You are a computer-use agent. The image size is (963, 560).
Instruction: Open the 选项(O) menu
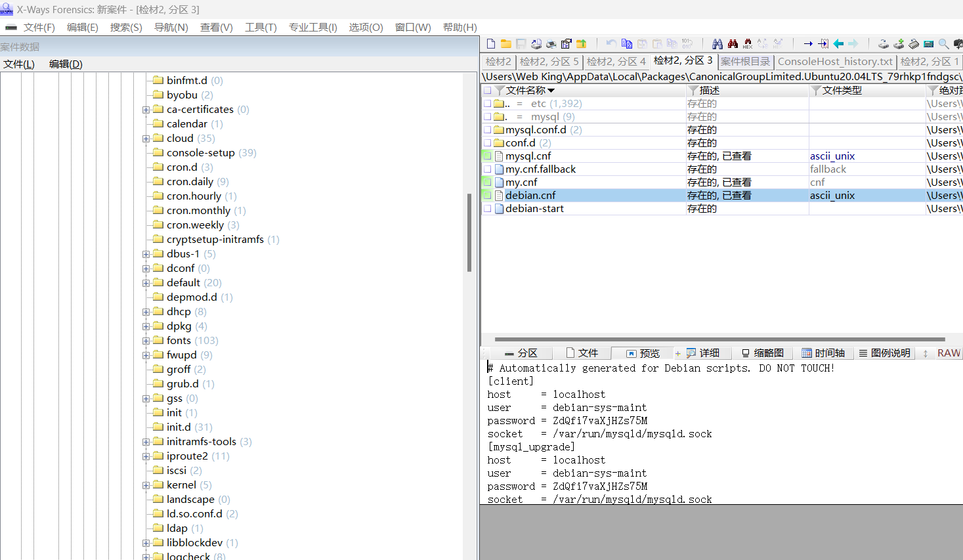pos(366,28)
